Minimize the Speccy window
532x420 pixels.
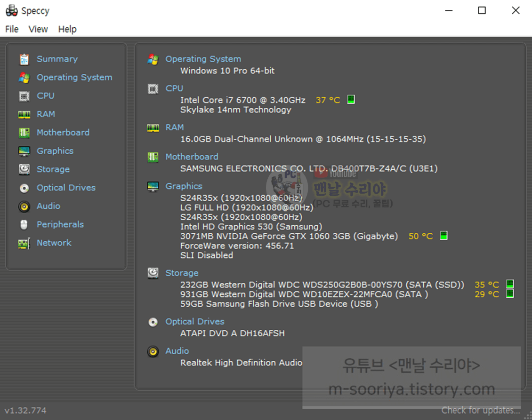449,10
